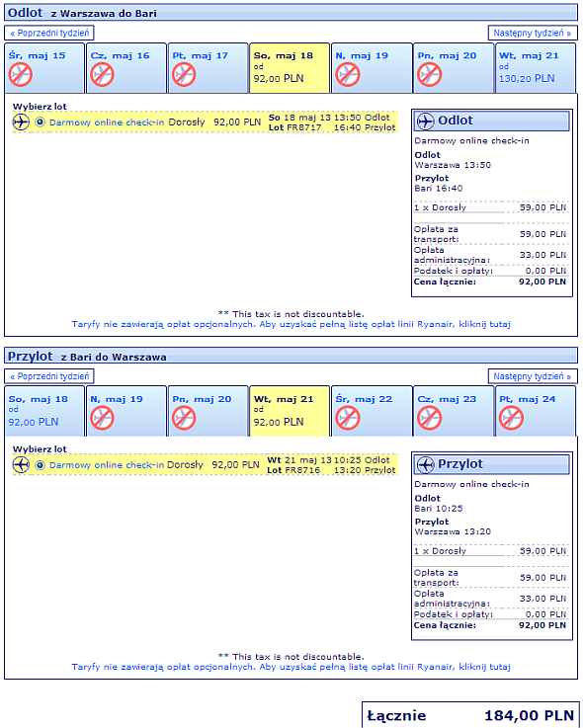The height and width of the screenshot is (728, 583).
Task: Open the So, maj 18 departure date tab
Action: point(290,68)
